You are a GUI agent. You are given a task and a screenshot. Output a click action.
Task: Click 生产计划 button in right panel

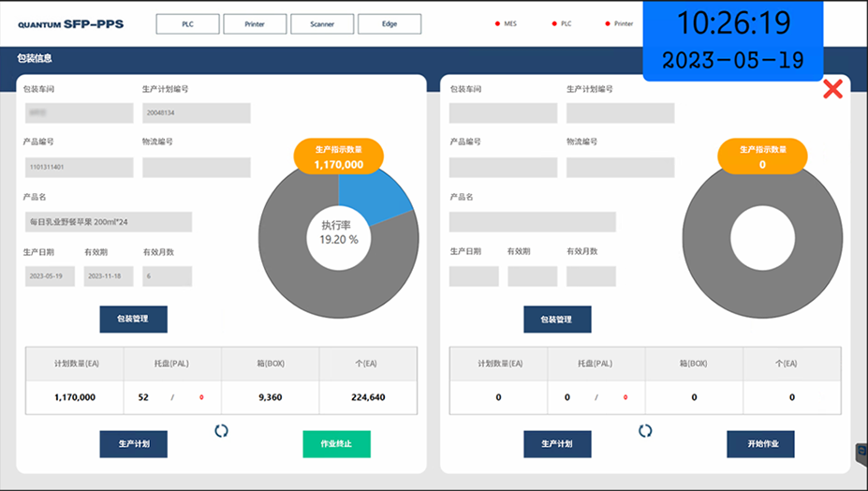[557, 444]
